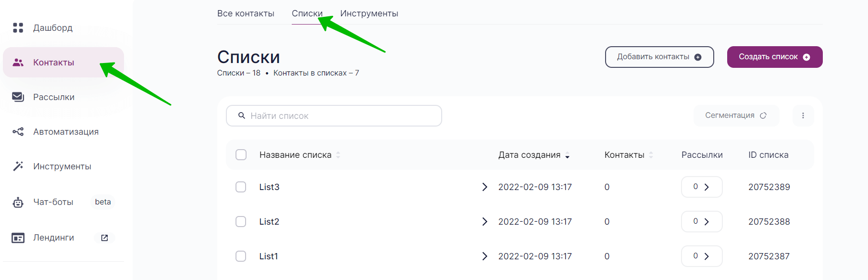
Task: Check the List3 row checkbox
Action: point(241,187)
